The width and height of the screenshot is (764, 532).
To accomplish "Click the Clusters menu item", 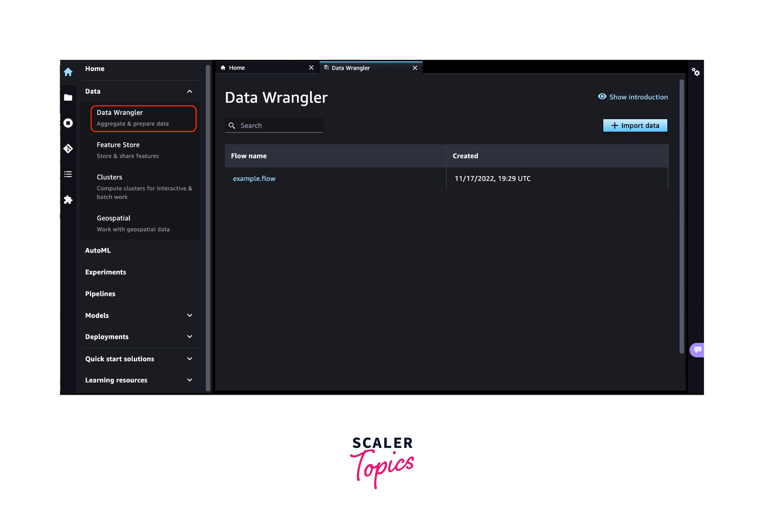I will pyautogui.click(x=110, y=176).
